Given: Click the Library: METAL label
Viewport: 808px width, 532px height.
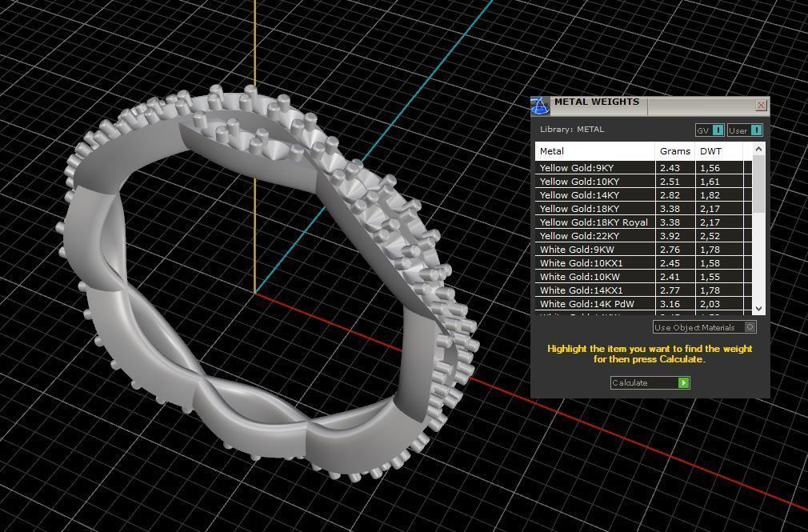Looking at the screenshot, I should (x=572, y=130).
